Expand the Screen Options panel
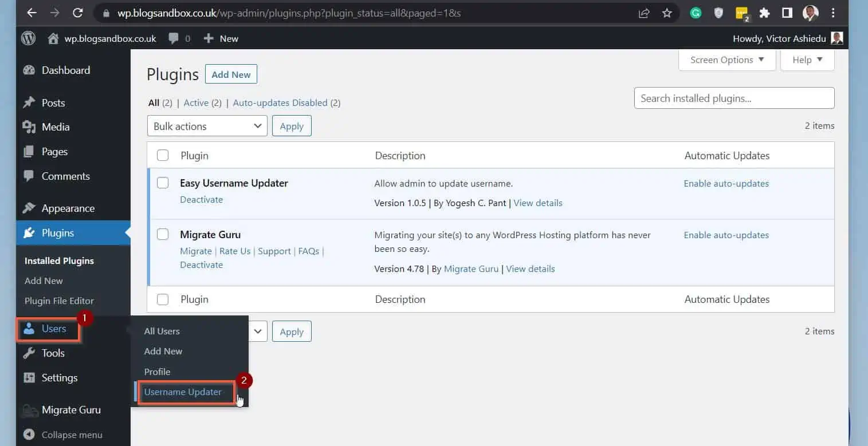868x446 pixels. 727,60
